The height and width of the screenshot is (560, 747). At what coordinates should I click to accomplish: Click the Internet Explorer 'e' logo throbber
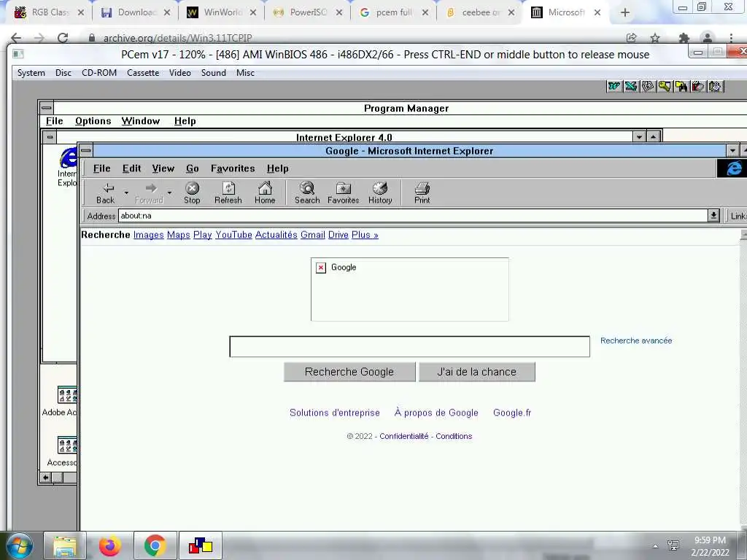click(734, 168)
